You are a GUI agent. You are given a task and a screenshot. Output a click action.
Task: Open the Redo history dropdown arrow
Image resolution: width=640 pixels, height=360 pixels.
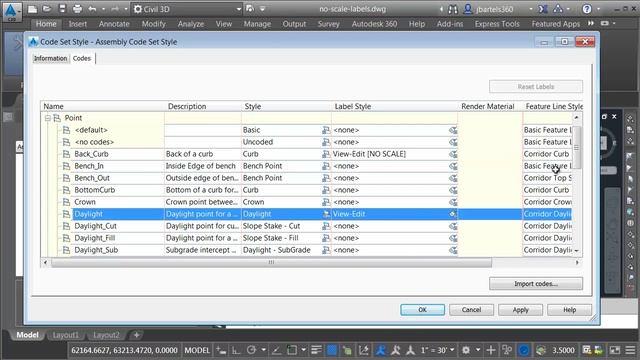[x=126, y=9]
